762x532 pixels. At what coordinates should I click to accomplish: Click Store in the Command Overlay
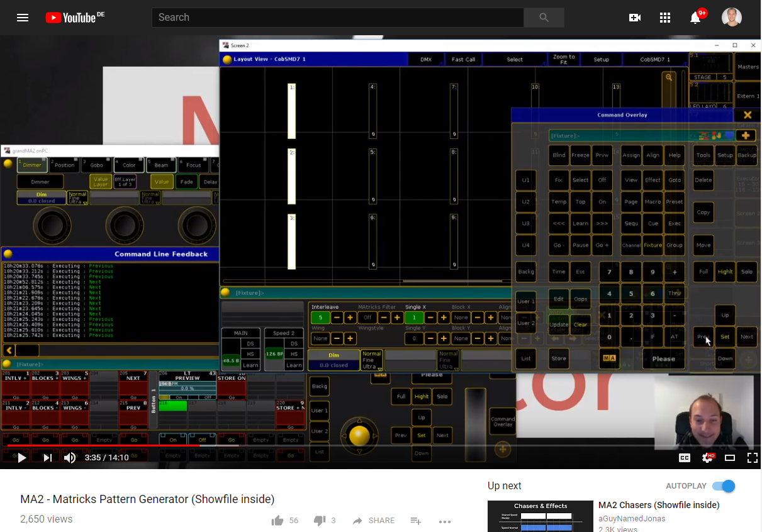point(559,359)
